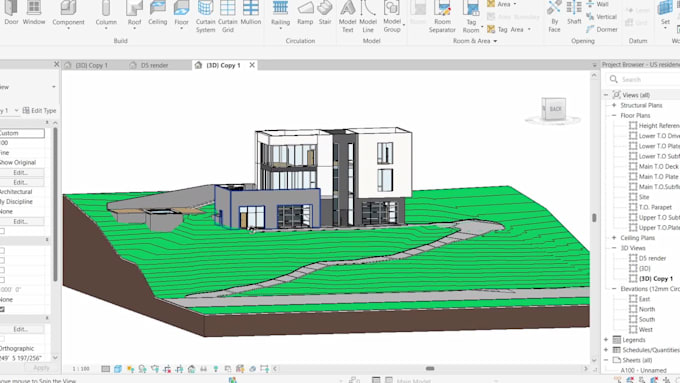
Task: Select the Vertical opening tool
Action: (602, 17)
